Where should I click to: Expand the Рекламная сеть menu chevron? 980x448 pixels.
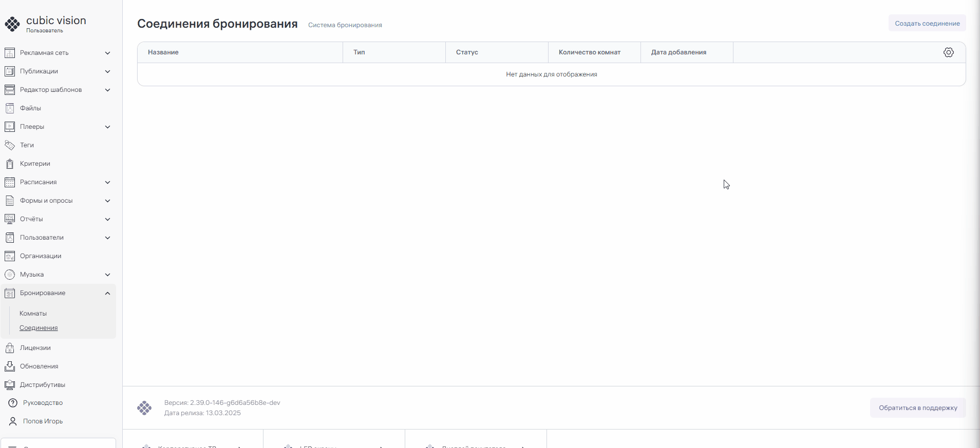click(x=107, y=53)
